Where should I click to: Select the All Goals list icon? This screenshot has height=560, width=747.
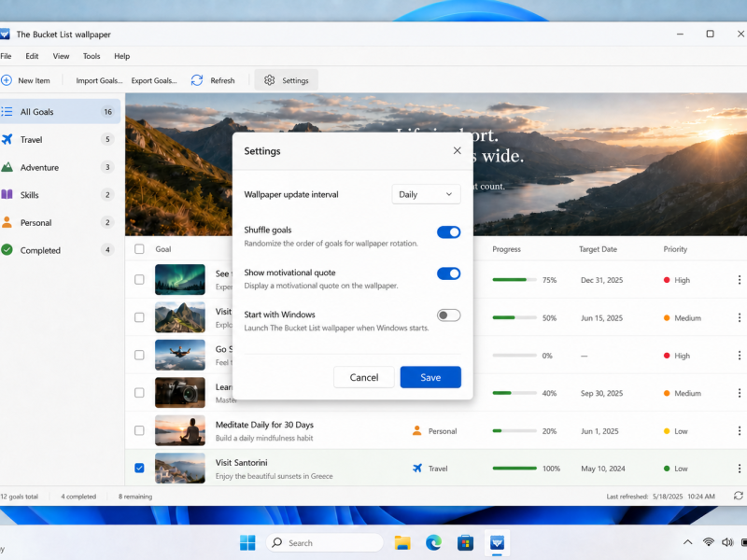[x=7, y=112]
